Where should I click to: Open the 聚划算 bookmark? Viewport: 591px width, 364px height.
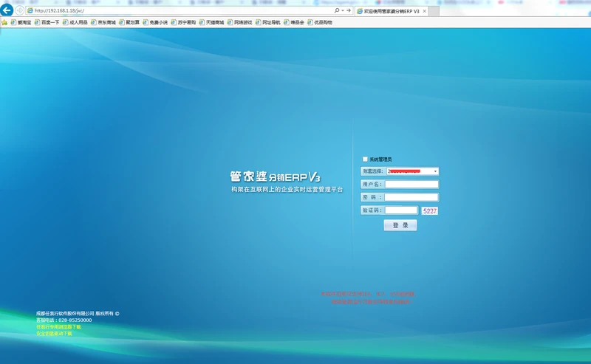(129, 23)
